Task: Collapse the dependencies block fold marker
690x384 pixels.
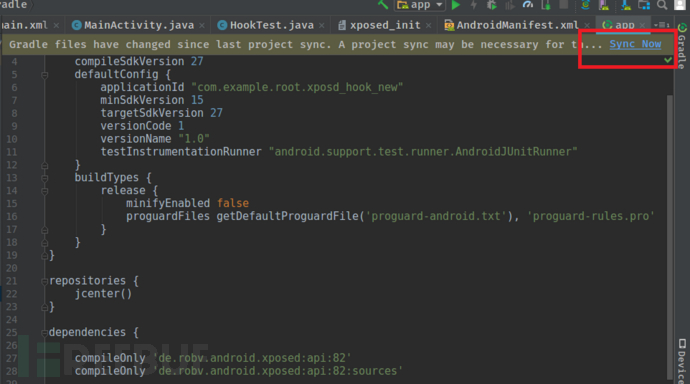Action: tap(44, 333)
